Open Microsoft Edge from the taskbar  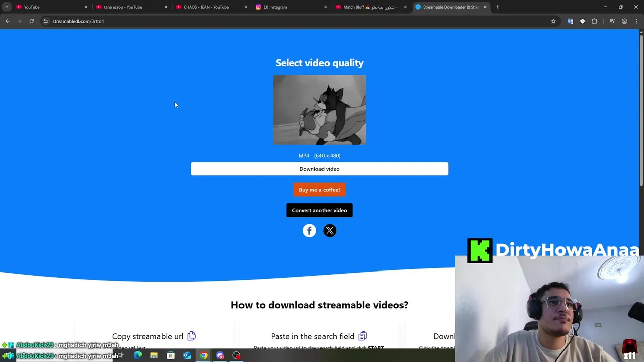137,355
